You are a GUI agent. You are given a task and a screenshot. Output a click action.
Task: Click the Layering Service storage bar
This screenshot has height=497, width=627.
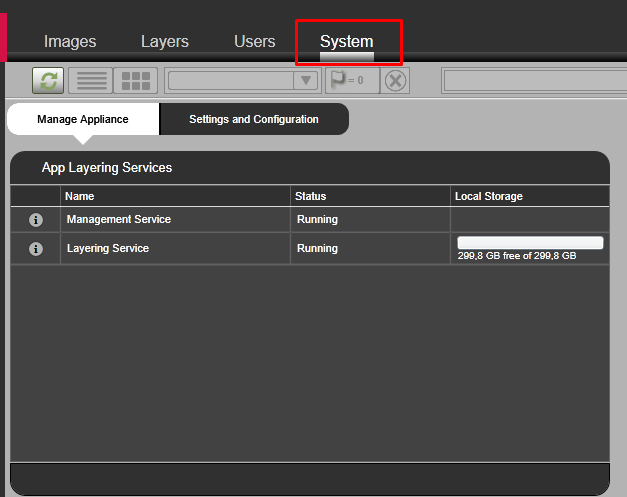coord(530,243)
